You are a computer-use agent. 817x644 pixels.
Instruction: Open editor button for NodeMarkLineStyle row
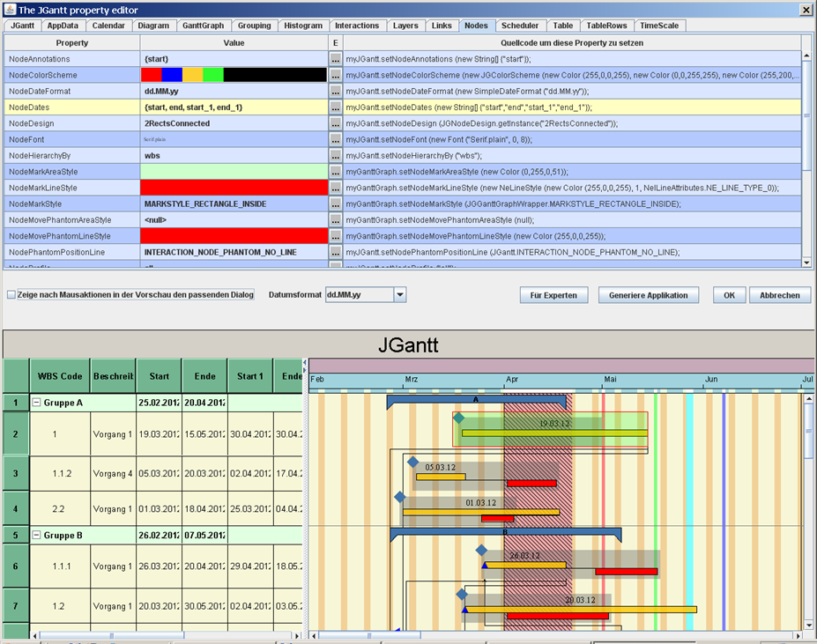tap(336, 189)
